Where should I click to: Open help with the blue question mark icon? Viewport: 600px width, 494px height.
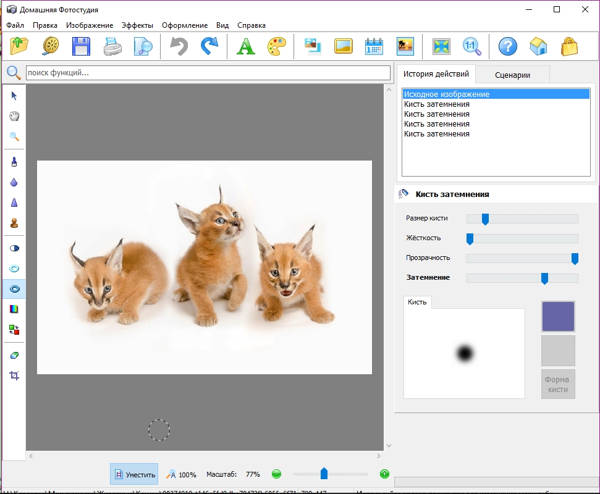(507, 46)
